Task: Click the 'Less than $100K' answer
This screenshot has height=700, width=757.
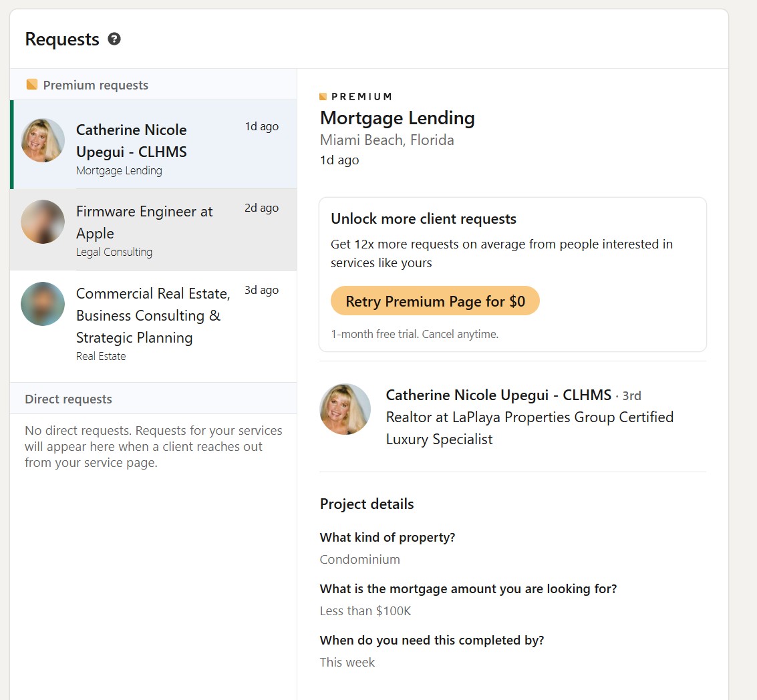Action: click(365, 611)
